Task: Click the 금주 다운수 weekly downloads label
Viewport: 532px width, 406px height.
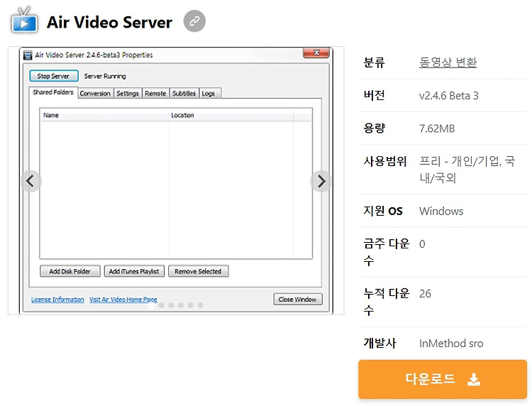Action: point(387,252)
